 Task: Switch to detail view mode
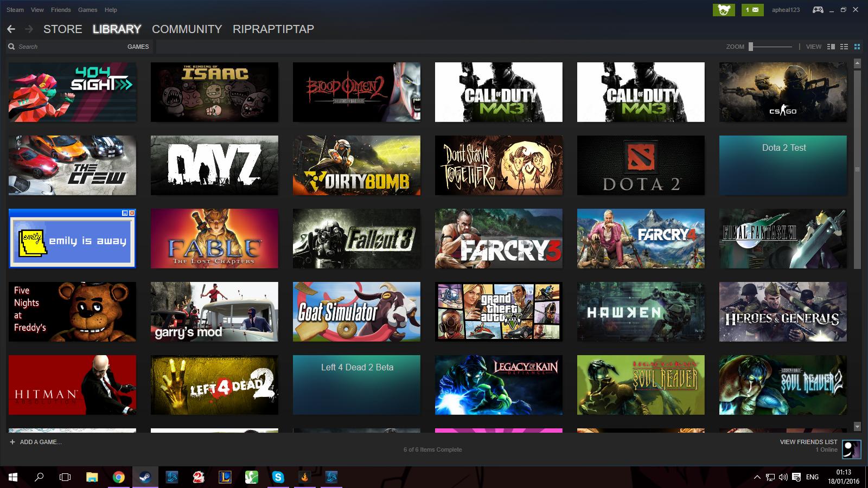831,47
